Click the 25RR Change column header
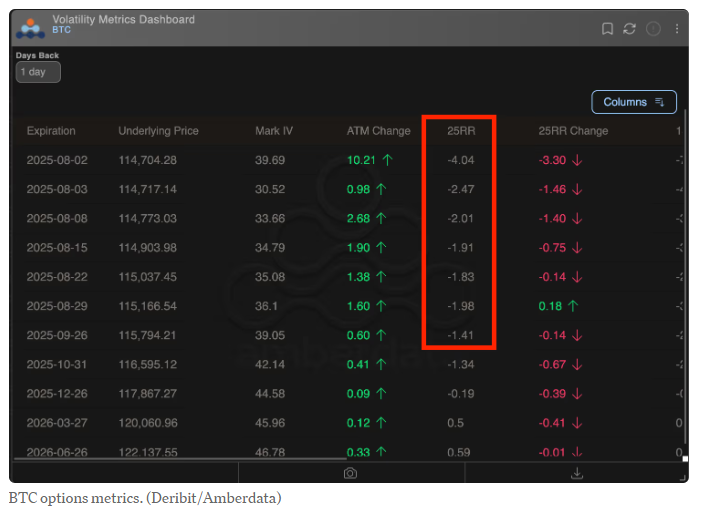 click(x=573, y=131)
